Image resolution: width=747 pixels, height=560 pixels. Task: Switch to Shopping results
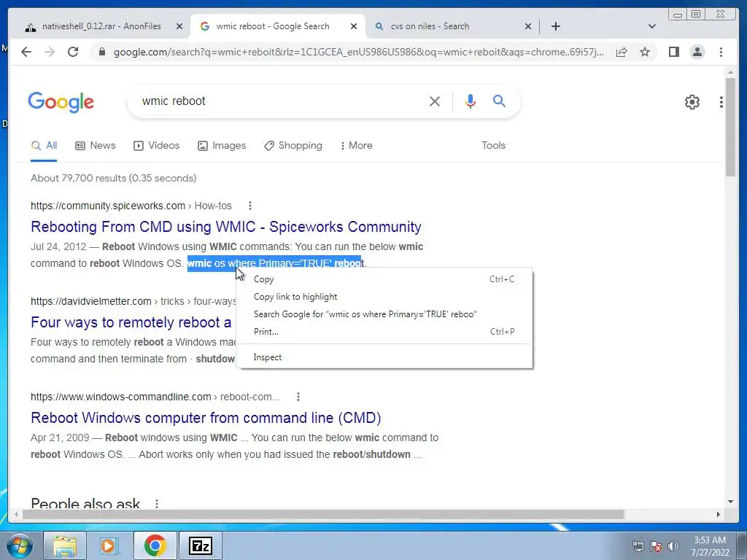click(x=293, y=145)
